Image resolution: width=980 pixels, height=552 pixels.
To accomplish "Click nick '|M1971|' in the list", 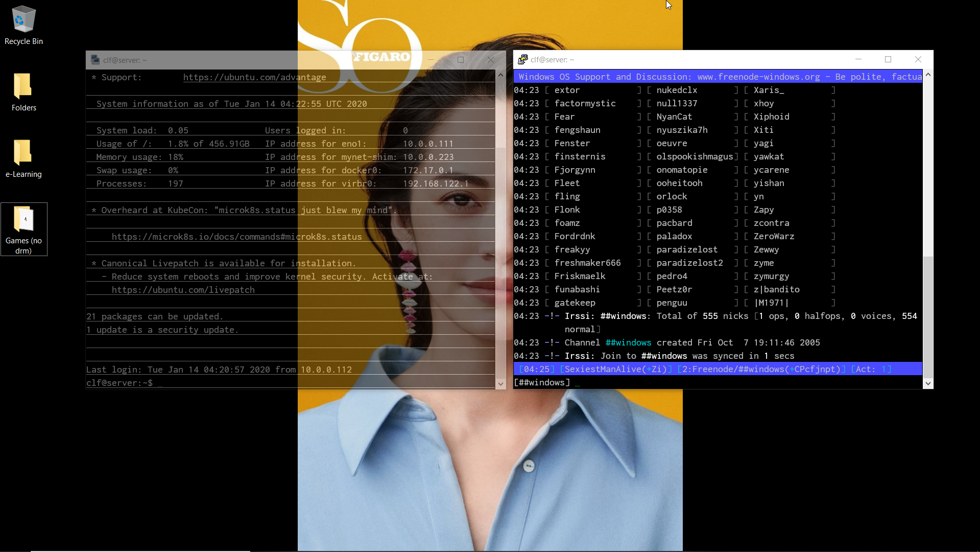I will (771, 303).
